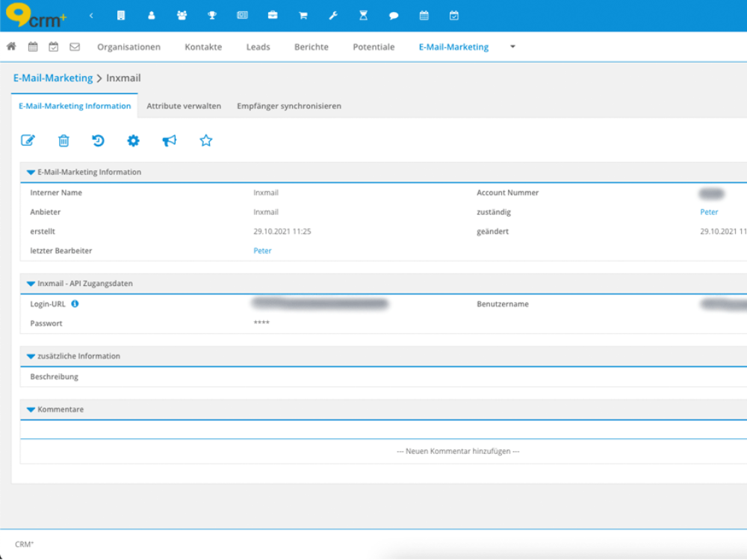This screenshot has width=747, height=560.
Task: Open the wrench tools icon
Action: click(333, 15)
